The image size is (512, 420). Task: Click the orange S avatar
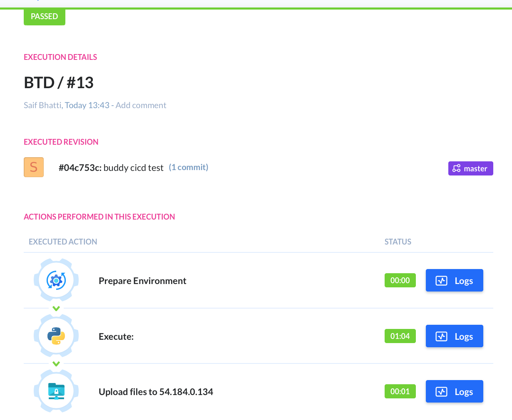pyautogui.click(x=34, y=167)
